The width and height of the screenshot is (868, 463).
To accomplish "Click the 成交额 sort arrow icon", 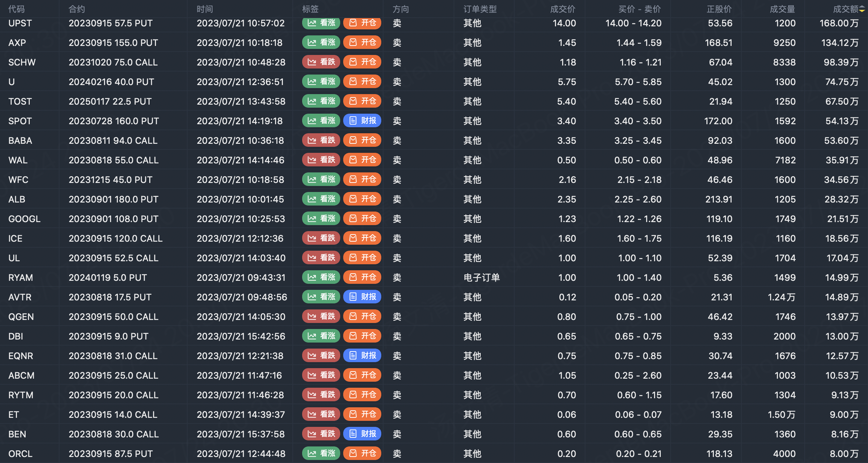I will 862,9.
